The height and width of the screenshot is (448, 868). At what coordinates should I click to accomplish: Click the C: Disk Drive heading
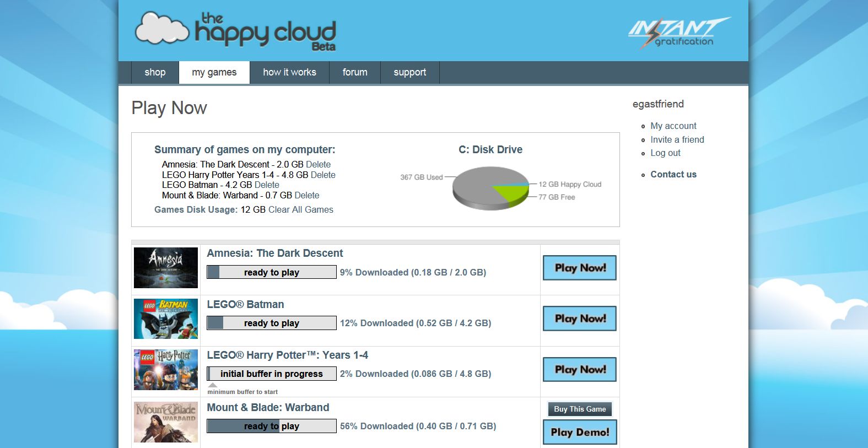(x=490, y=149)
